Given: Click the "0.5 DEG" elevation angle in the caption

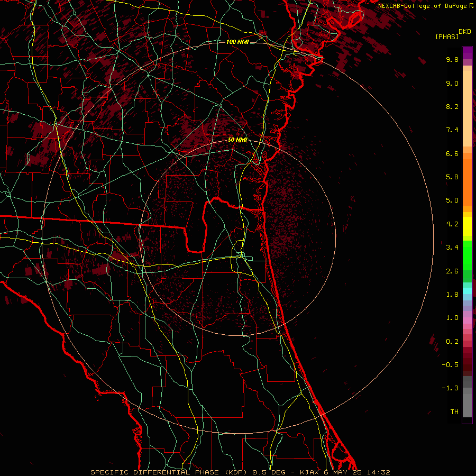Looking at the screenshot, I should [x=269, y=472].
